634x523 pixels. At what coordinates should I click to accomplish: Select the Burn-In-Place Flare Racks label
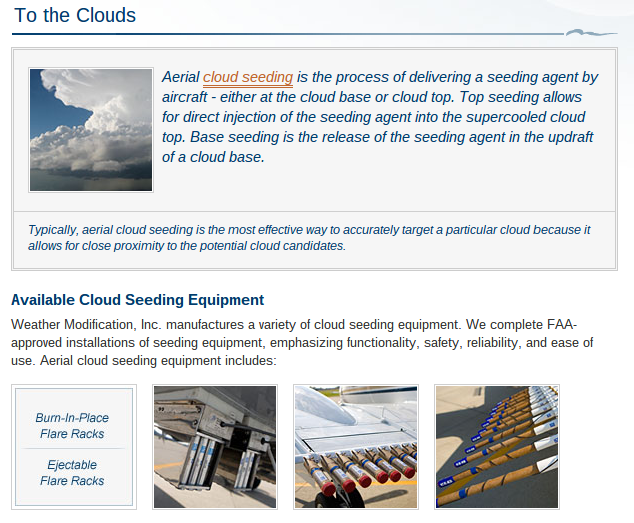point(72,426)
